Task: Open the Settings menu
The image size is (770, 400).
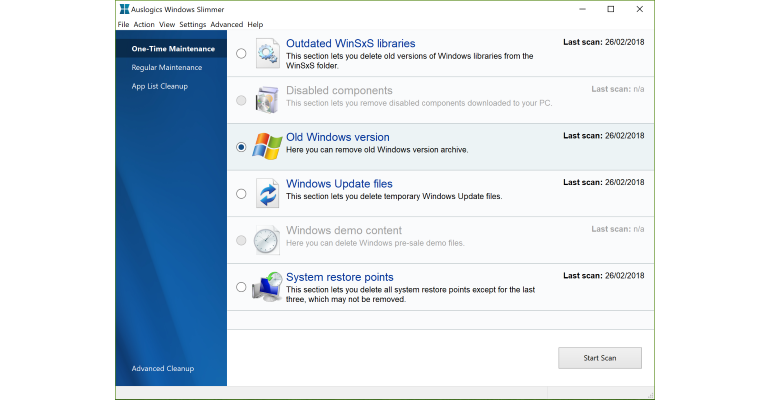Action: [x=192, y=25]
